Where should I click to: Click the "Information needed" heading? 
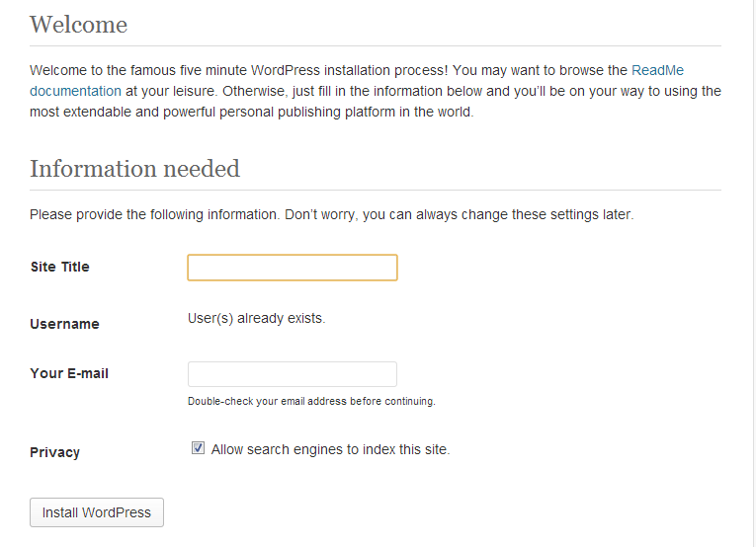(134, 169)
